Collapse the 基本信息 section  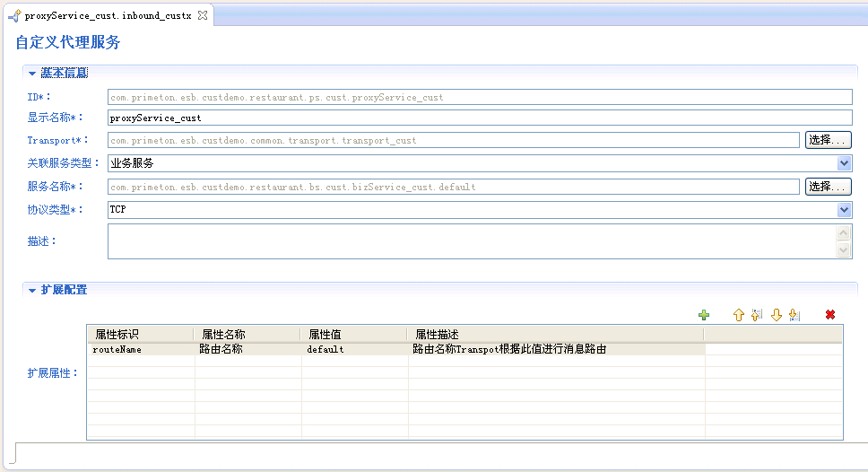pos(32,73)
